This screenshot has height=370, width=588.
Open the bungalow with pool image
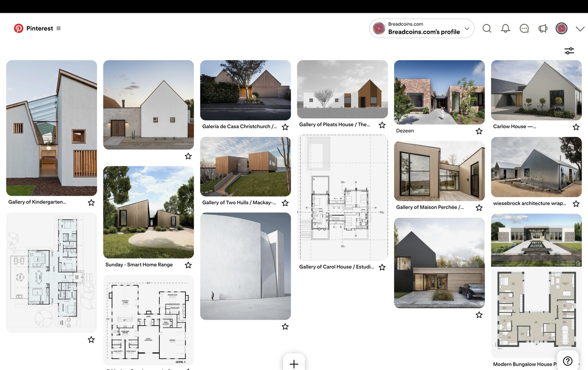[537, 240]
